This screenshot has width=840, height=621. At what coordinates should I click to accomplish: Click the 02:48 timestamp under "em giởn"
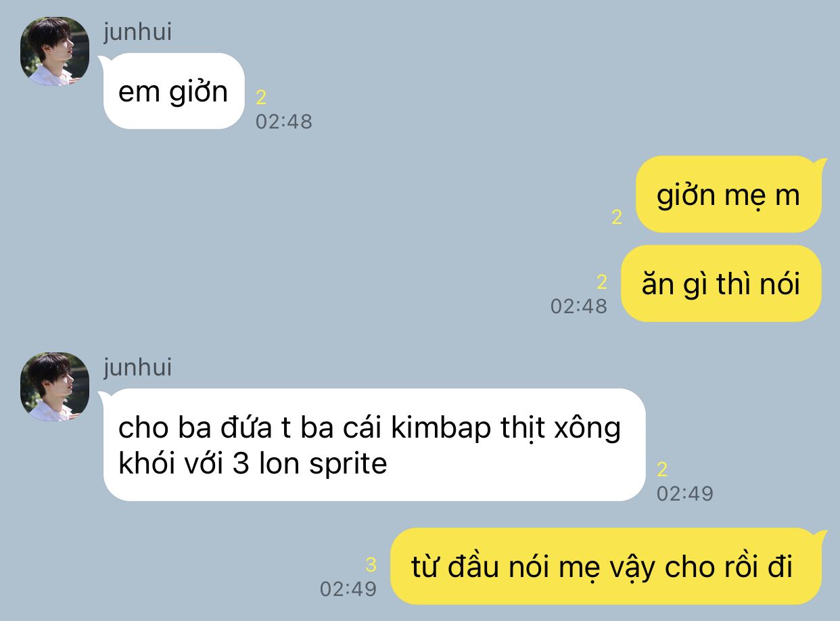tap(284, 122)
